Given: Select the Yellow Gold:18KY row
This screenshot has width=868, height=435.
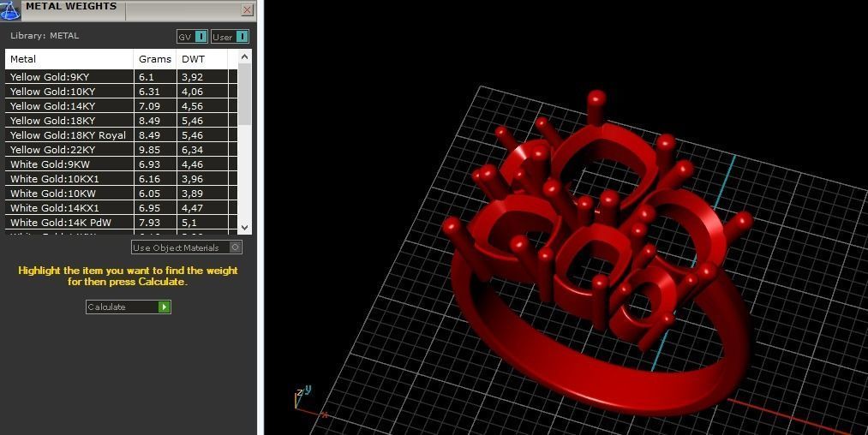Looking at the screenshot, I should [x=121, y=120].
